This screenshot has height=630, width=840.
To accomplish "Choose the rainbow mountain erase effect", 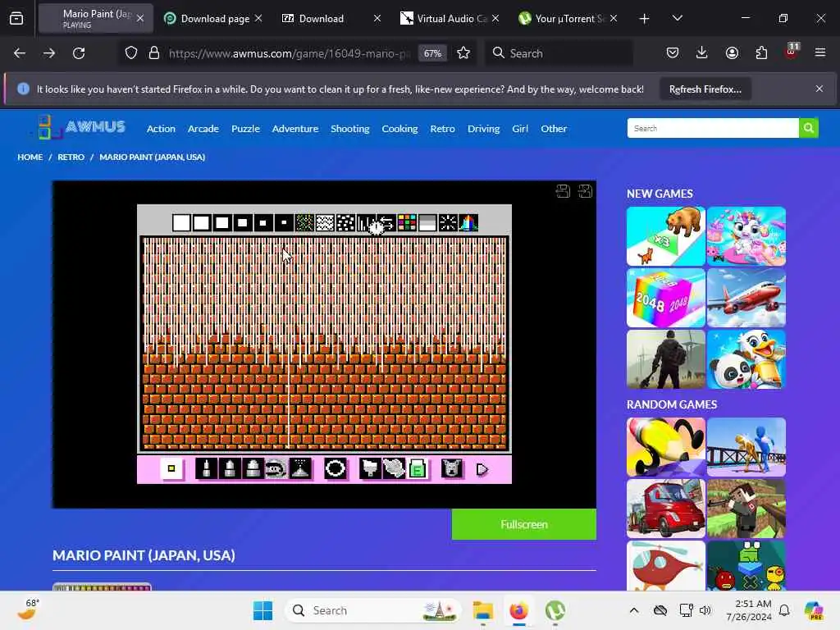I will coord(468,222).
